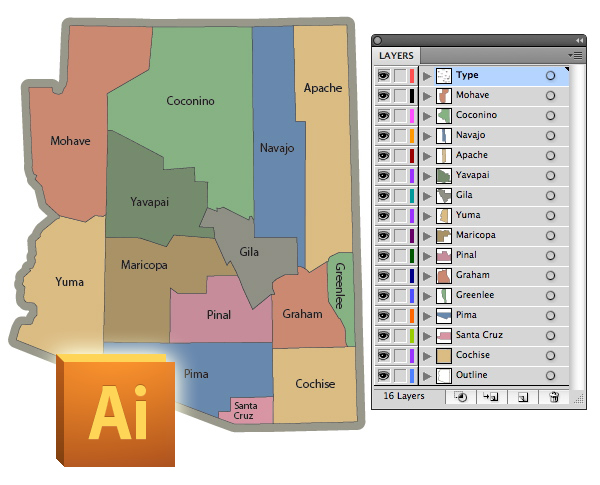Click Delete Selection trash icon
Viewport: 600px width, 485px height.
coord(554,397)
